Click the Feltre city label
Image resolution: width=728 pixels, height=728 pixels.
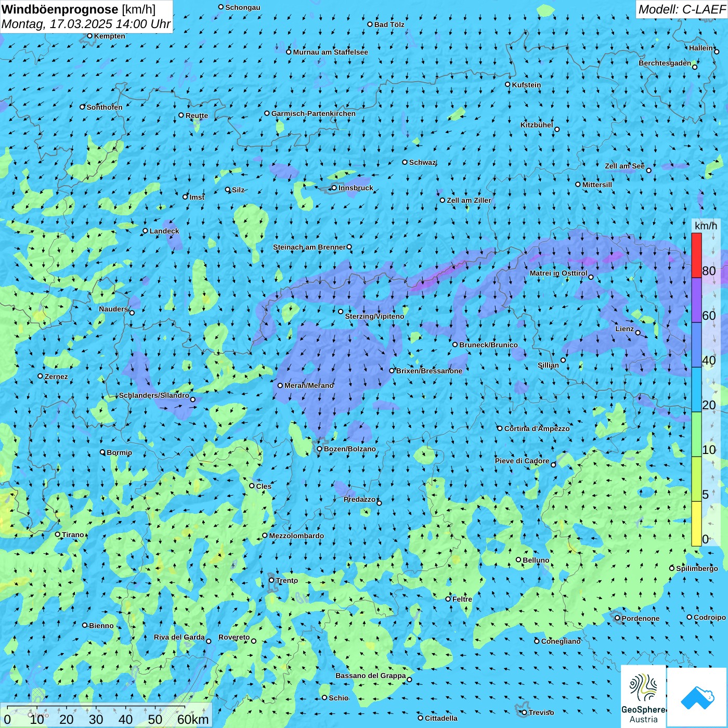(x=462, y=599)
